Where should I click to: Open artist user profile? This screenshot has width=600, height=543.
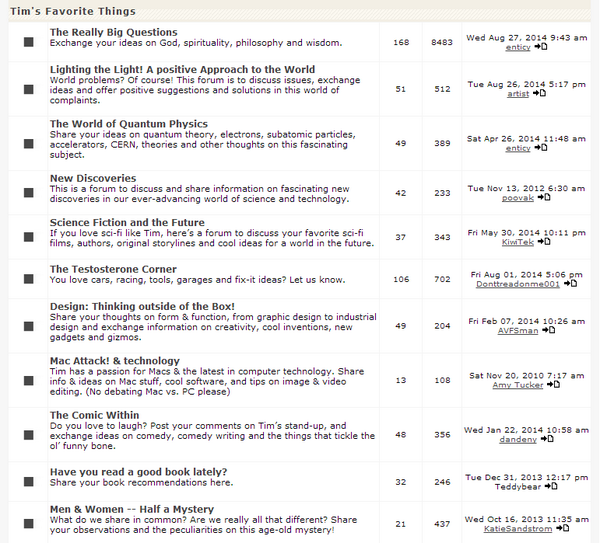(518, 94)
